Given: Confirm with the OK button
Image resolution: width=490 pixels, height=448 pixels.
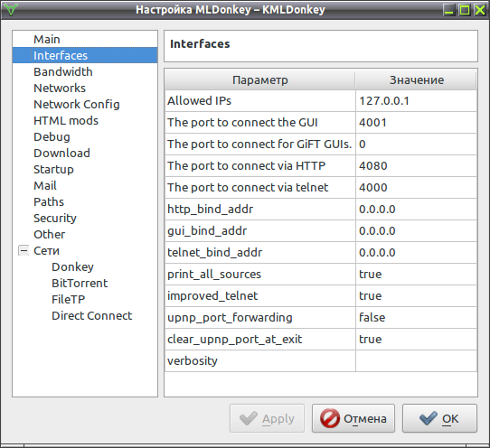Looking at the screenshot, I should coord(439,418).
